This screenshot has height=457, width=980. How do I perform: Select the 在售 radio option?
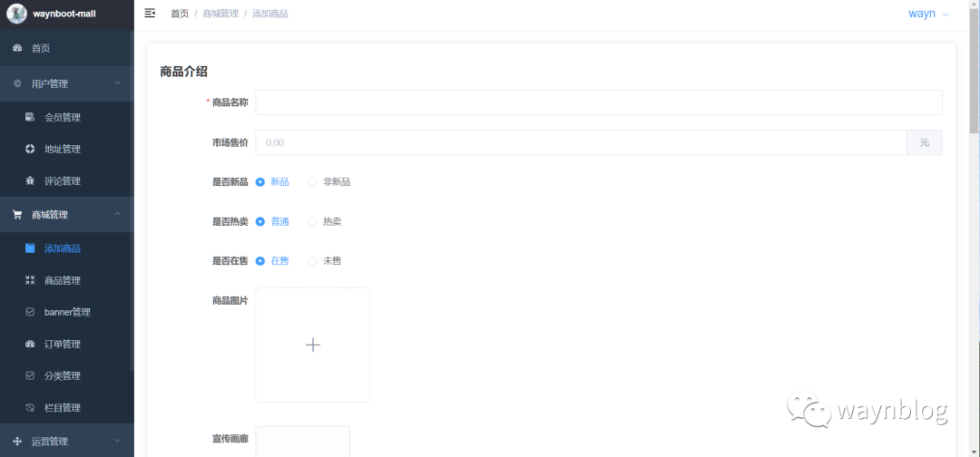pos(272,261)
